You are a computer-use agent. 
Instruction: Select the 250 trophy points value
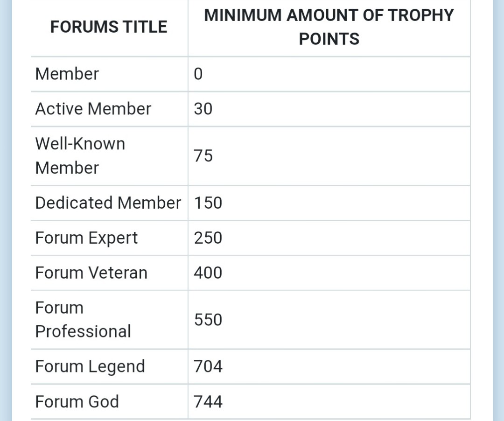[x=208, y=238]
